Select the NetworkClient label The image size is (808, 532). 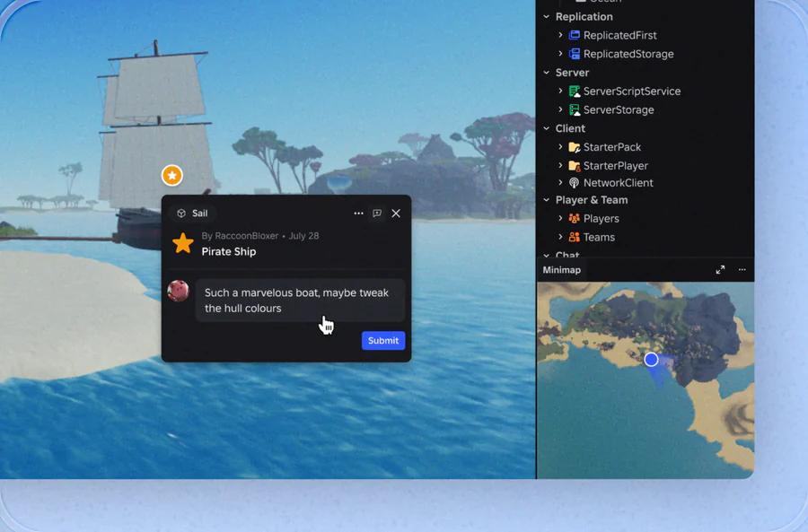(619, 183)
